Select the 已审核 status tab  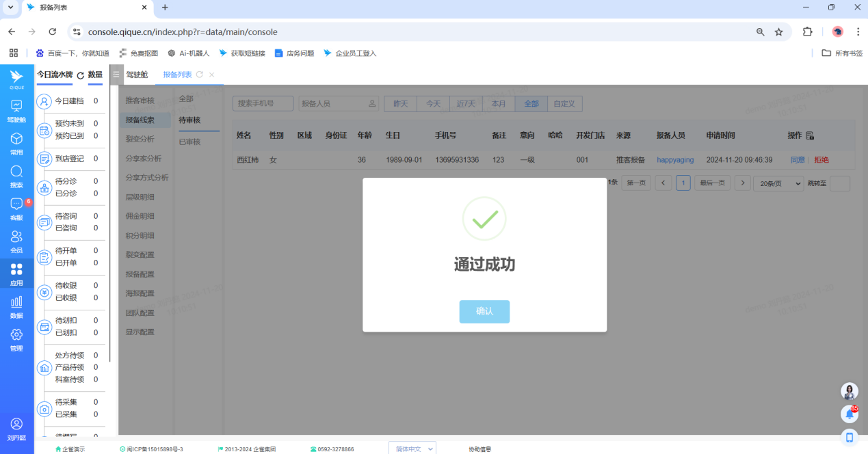point(189,141)
